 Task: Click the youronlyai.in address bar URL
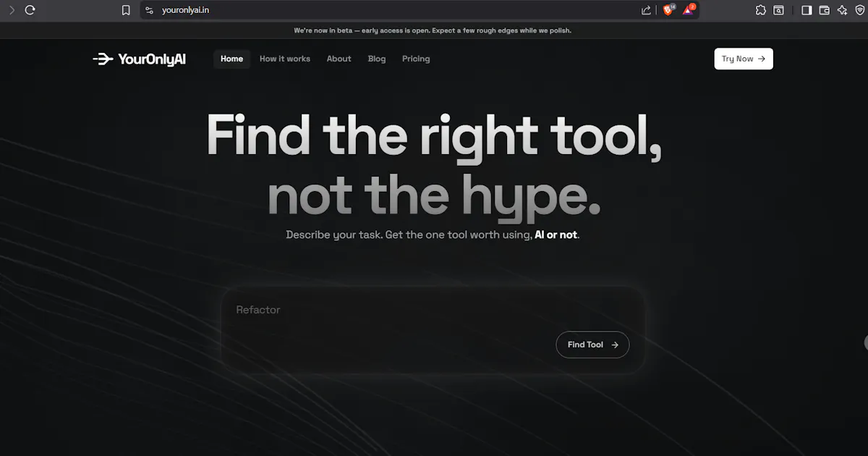(x=186, y=10)
